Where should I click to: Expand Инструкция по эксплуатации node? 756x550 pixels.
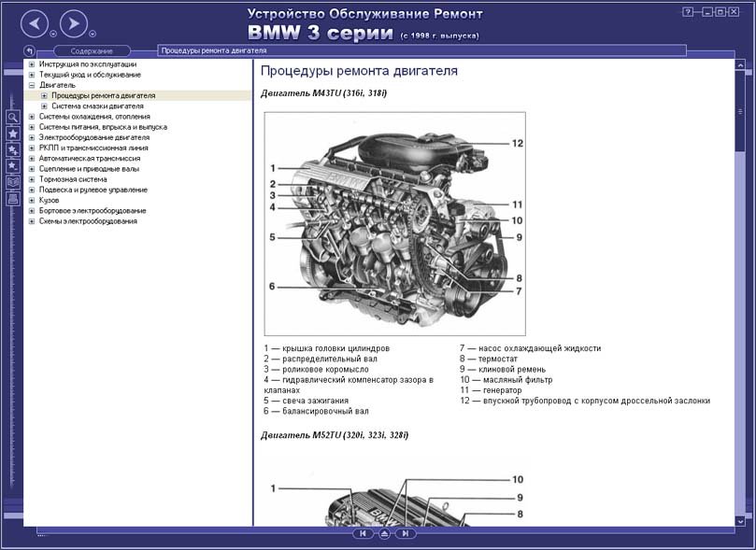[x=32, y=64]
